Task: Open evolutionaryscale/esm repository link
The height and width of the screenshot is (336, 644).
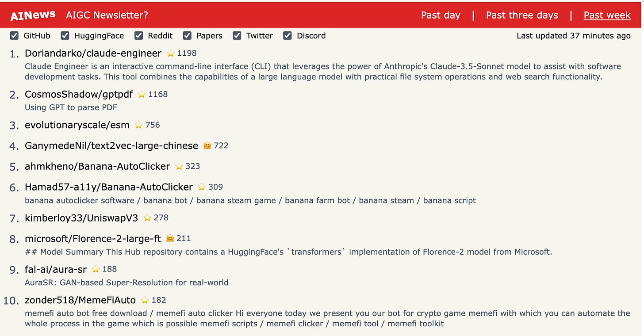Action: pyautogui.click(x=77, y=125)
